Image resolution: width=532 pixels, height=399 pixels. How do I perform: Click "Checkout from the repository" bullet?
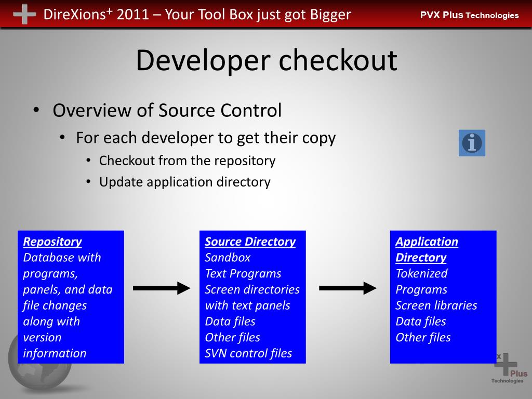point(187,161)
